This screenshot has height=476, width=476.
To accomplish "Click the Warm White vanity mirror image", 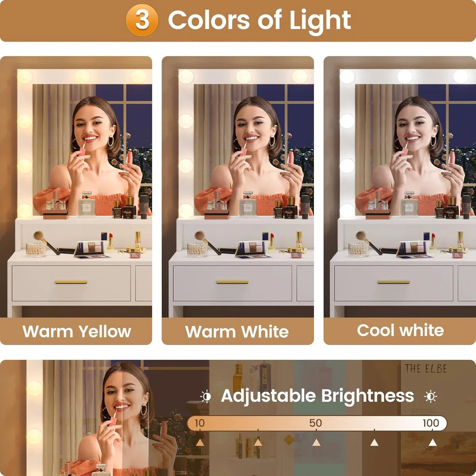I will 238,187.
